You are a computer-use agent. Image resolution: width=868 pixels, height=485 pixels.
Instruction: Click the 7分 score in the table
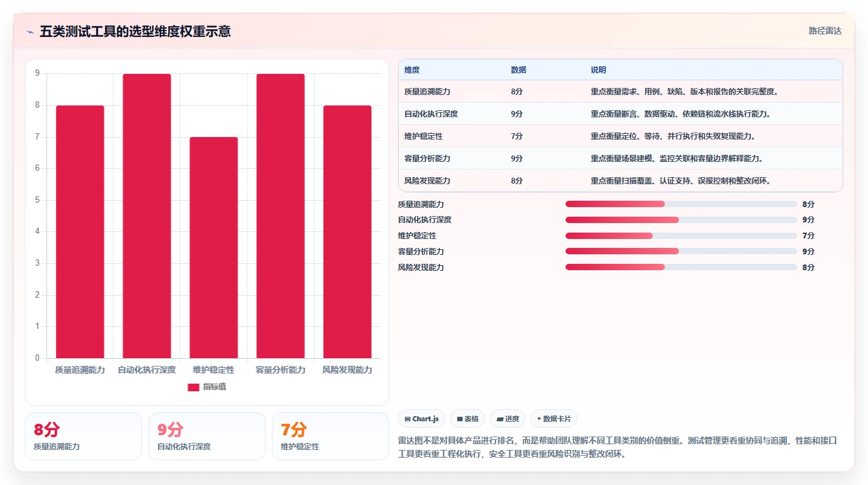tap(516, 136)
